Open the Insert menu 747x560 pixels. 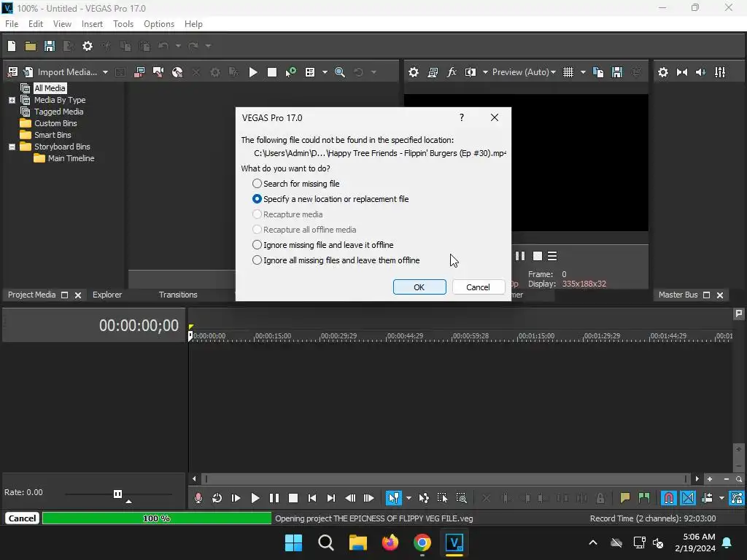[x=92, y=24]
